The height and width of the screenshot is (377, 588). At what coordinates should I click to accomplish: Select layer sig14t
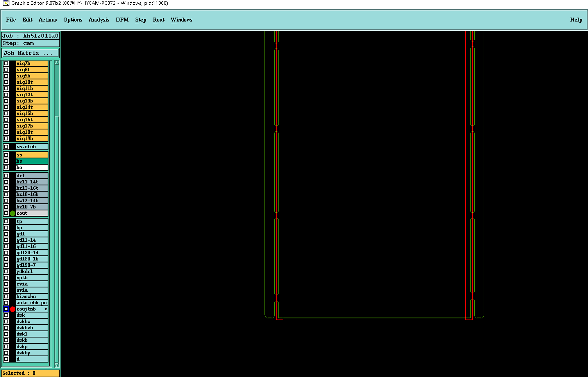pos(32,107)
